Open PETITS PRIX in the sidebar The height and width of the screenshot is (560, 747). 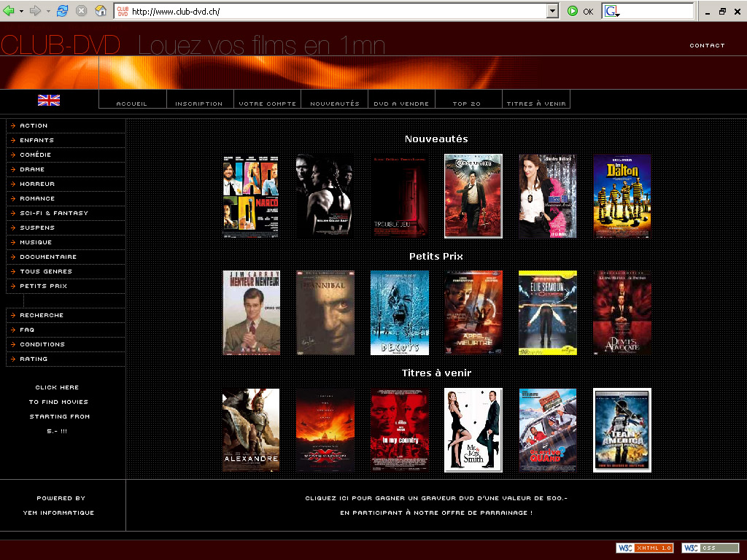(x=66, y=286)
